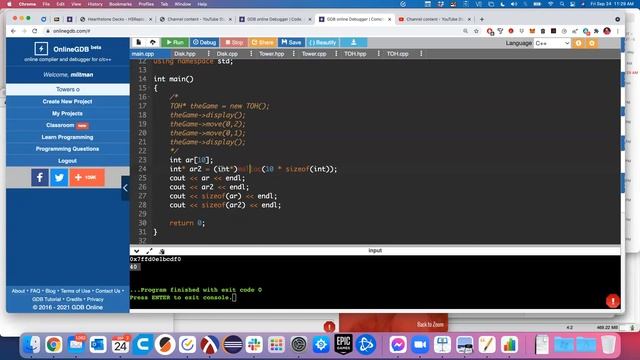The height and width of the screenshot is (360, 640).
Task: Open Learn Programming
Action: pyautogui.click(x=68, y=137)
